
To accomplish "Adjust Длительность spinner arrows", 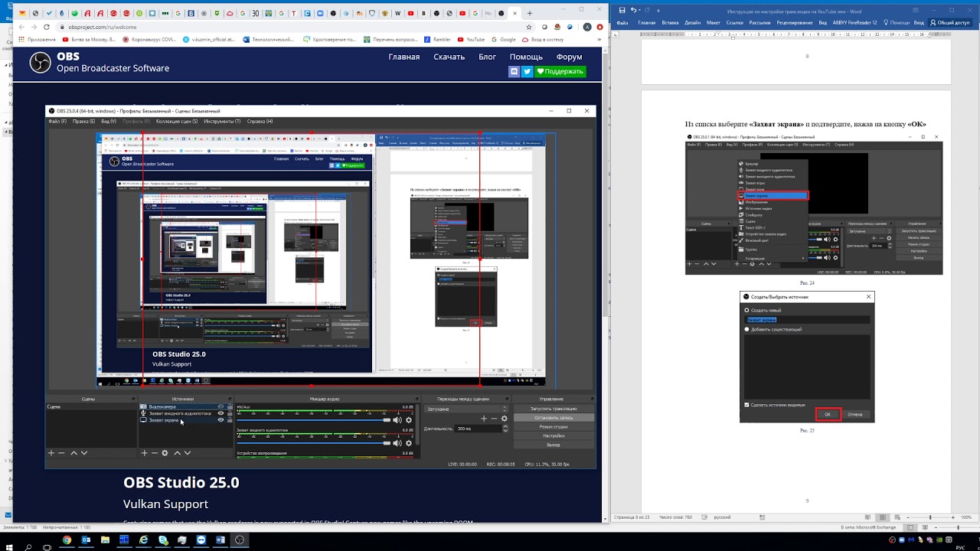I will tap(505, 429).
